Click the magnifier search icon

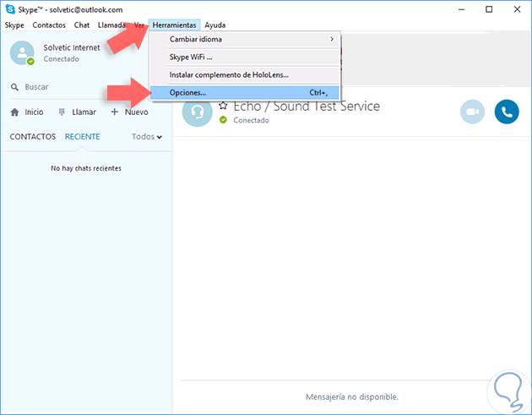(14, 87)
